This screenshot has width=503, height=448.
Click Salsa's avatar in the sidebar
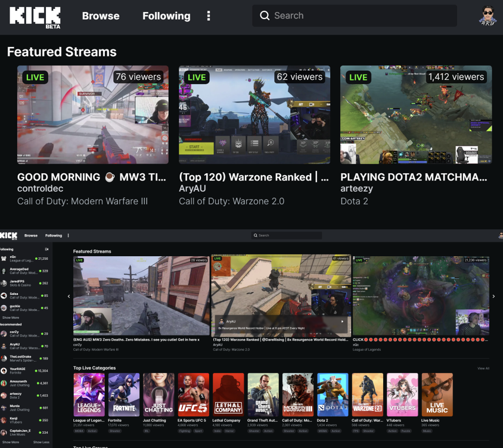pyautogui.click(x=4, y=295)
